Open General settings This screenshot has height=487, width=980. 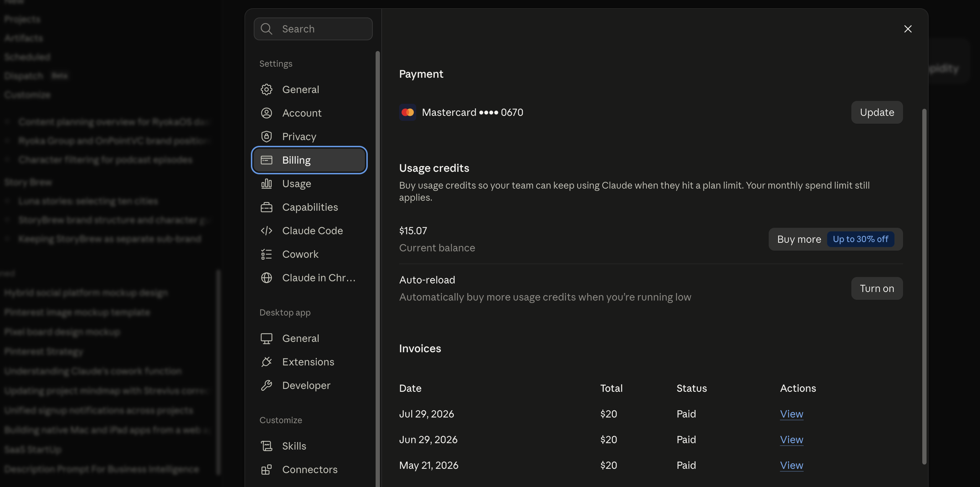point(309,89)
